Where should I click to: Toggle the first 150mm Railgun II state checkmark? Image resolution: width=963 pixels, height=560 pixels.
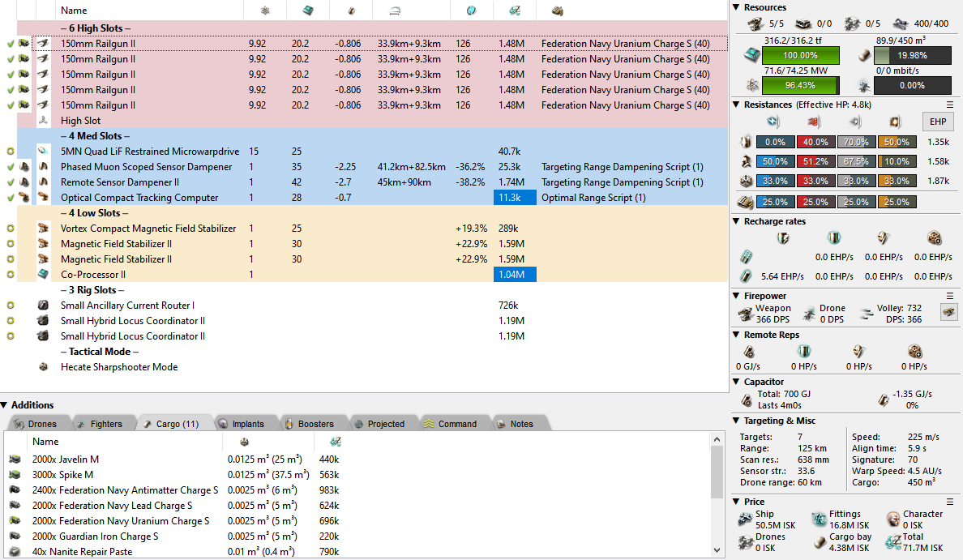[10, 44]
